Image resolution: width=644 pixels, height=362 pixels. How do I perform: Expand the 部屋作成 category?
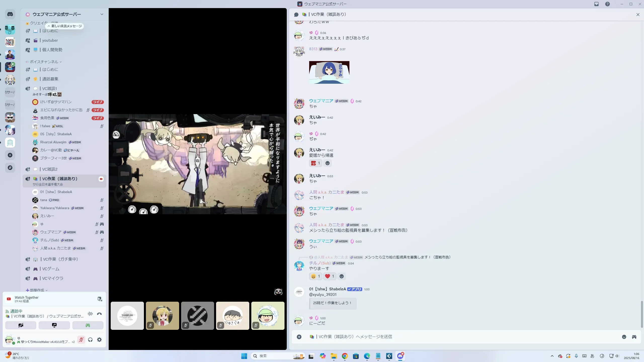coord(37,290)
